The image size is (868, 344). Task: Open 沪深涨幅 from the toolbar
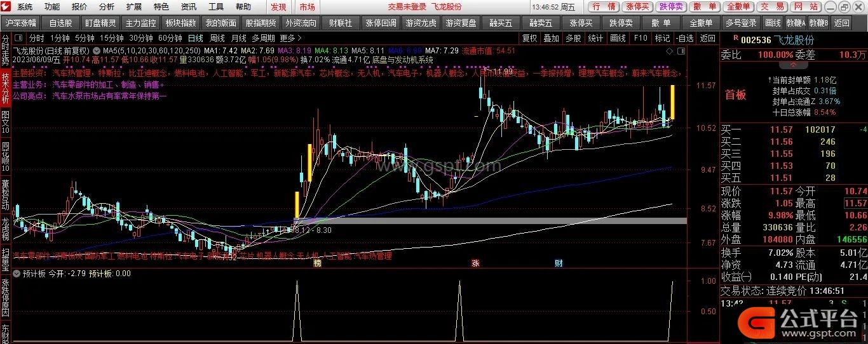(21, 22)
